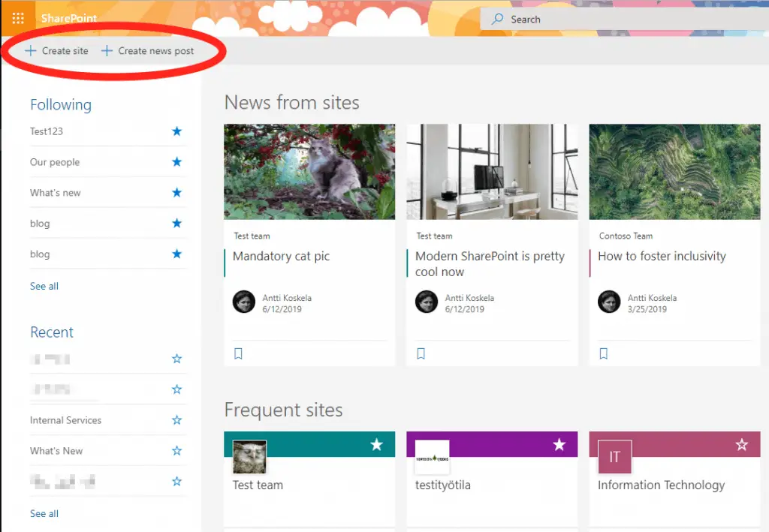Open Modern SharePoint is pretty cool now

[490, 264]
